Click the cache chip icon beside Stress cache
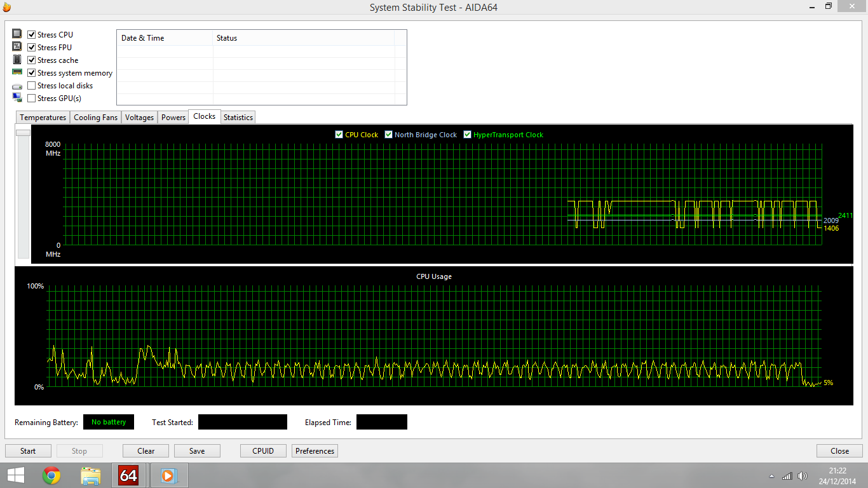Viewport: 868px width, 488px height. click(x=17, y=60)
